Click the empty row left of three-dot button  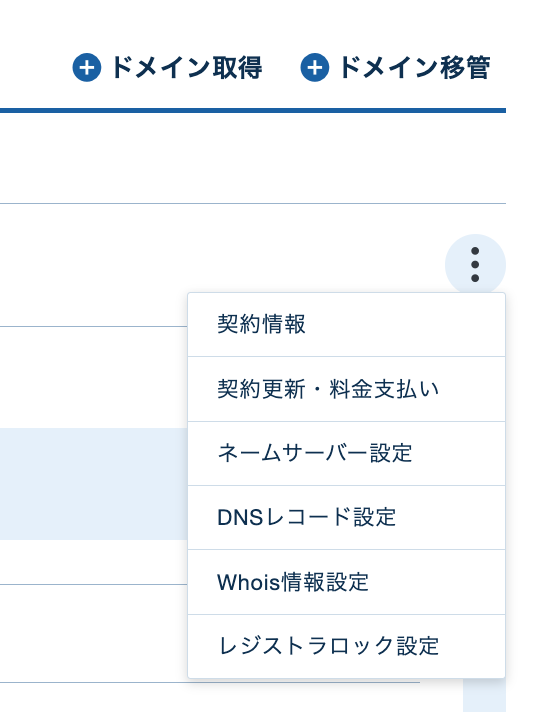(222, 265)
